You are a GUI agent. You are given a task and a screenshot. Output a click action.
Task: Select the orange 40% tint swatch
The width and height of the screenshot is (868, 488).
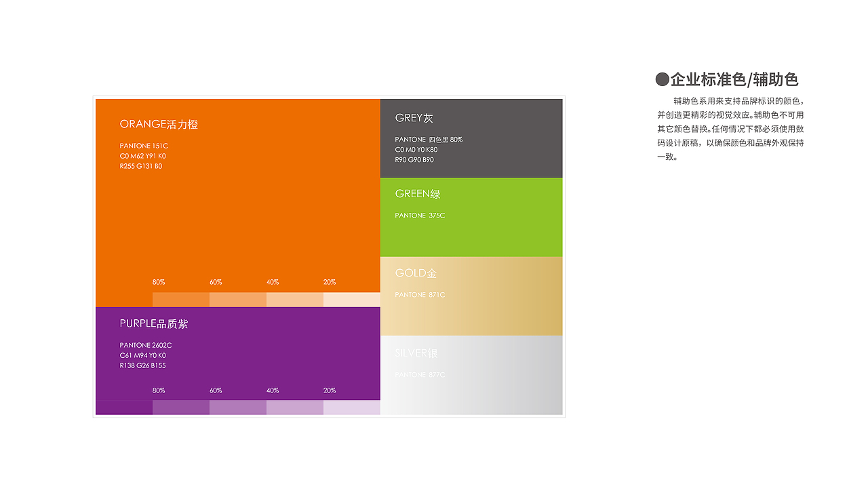coord(295,300)
